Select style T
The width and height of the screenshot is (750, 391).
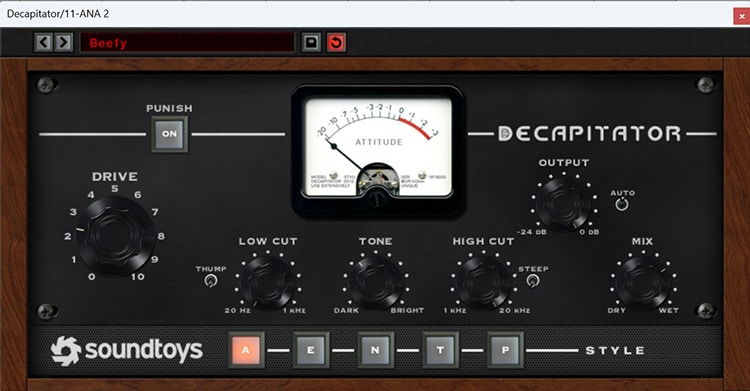click(x=440, y=350)
